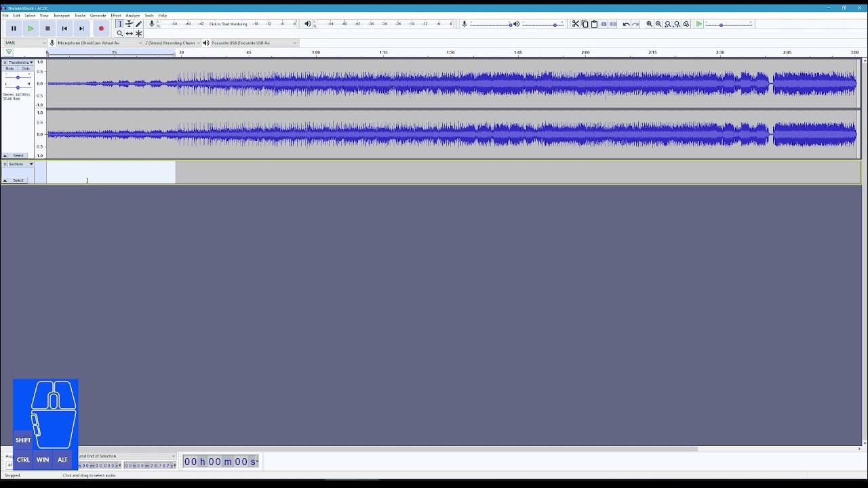Click the Zoom Out magnifier icon

pos(658,24)
